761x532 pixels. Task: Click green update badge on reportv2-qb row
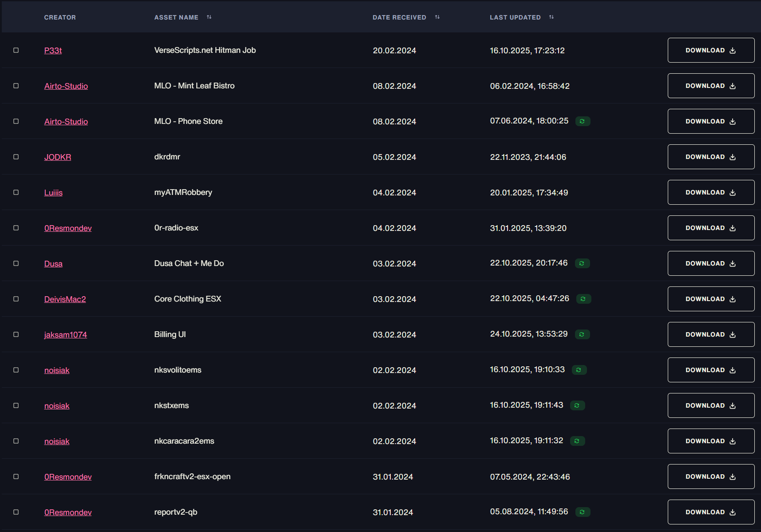583,512
